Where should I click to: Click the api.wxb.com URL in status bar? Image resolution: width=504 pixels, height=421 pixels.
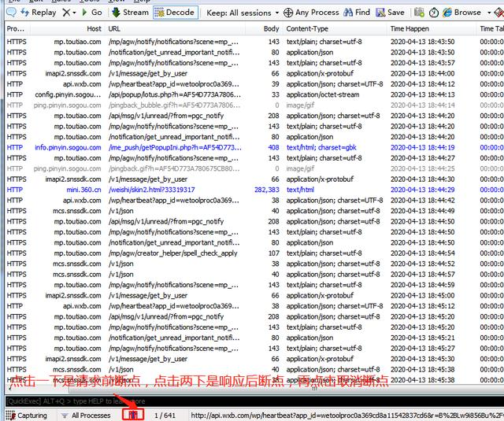(x=347, y=415)
